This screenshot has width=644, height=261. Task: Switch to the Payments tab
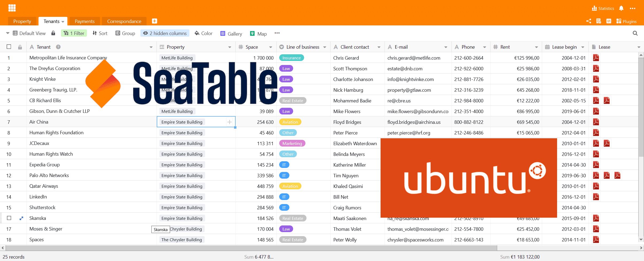85,21
